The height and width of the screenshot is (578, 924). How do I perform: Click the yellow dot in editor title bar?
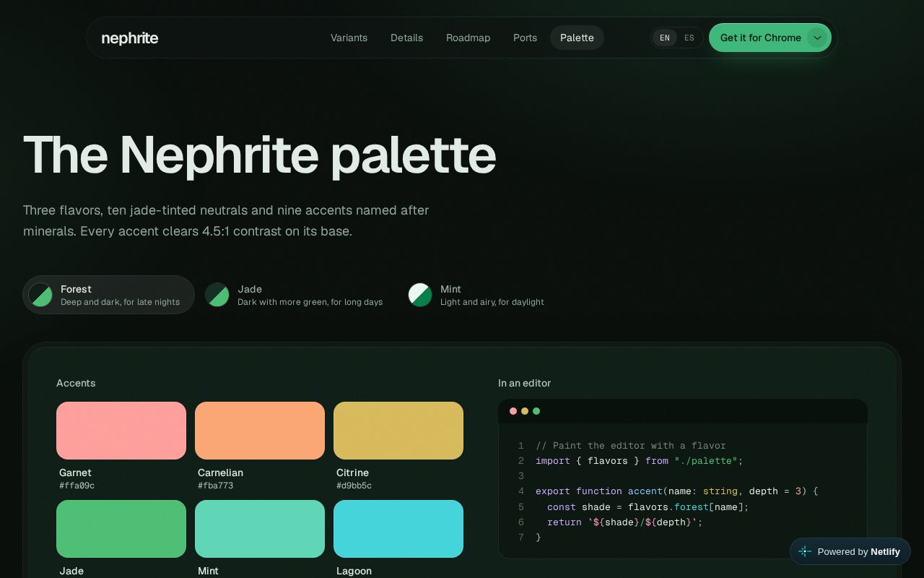coord(525,411)
